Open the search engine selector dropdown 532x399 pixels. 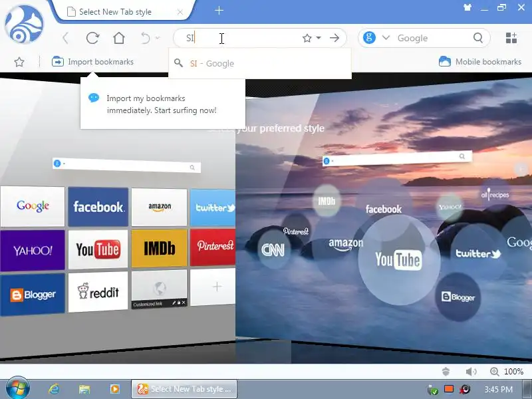pyautogui.click(x=386, y=38)
